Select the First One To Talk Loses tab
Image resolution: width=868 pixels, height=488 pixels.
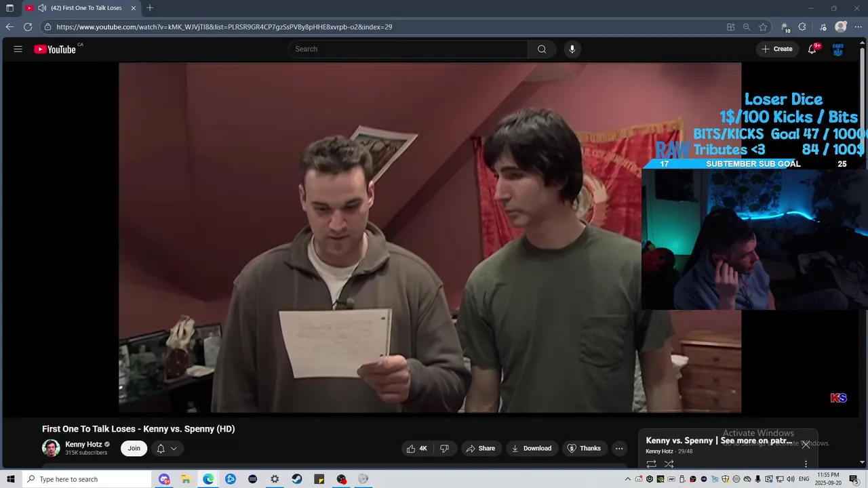81,8
